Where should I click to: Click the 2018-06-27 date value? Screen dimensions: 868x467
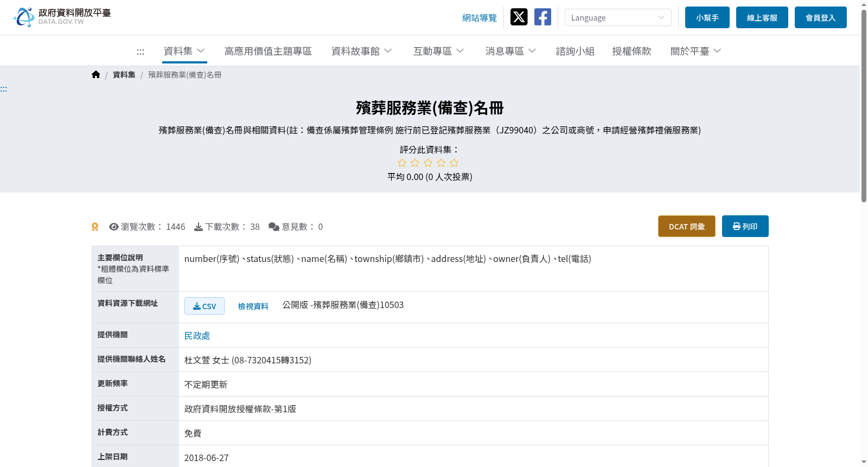pos(207,458)
